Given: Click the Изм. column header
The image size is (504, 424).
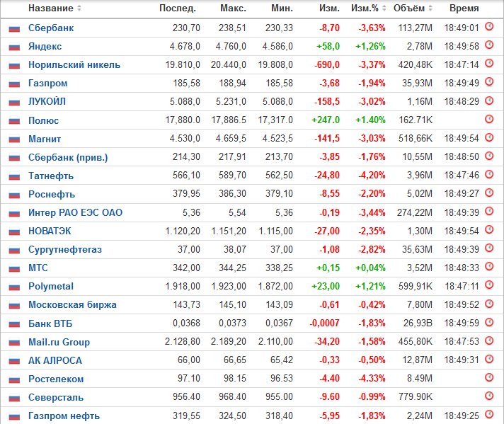Looking at the screenshot, I should (x=329, y=8).
